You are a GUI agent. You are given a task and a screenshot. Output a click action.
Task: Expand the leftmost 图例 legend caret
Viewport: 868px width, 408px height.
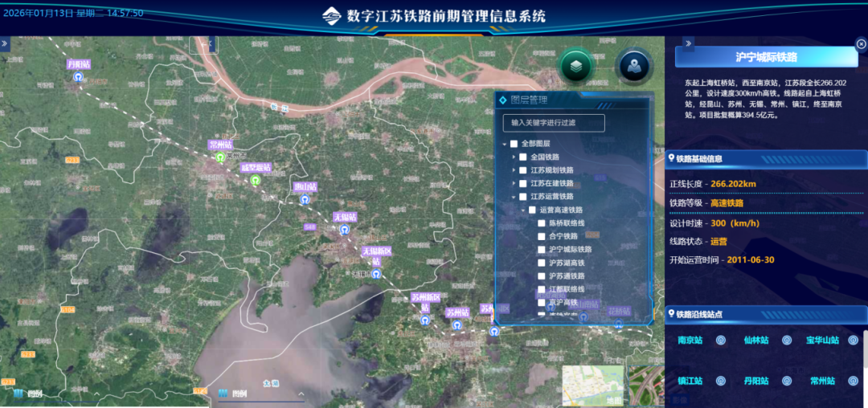click(97, 394)
